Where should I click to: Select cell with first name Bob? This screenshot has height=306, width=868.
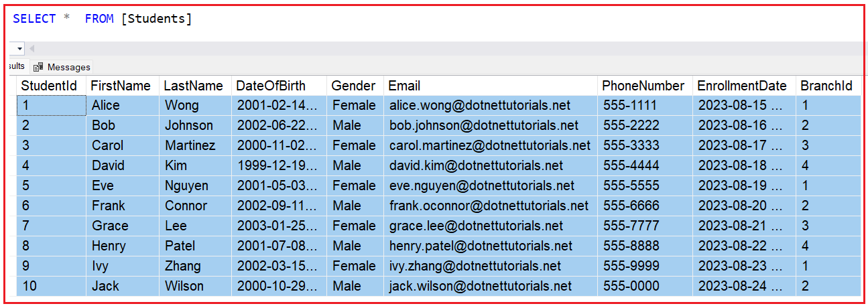coord(123,125)
